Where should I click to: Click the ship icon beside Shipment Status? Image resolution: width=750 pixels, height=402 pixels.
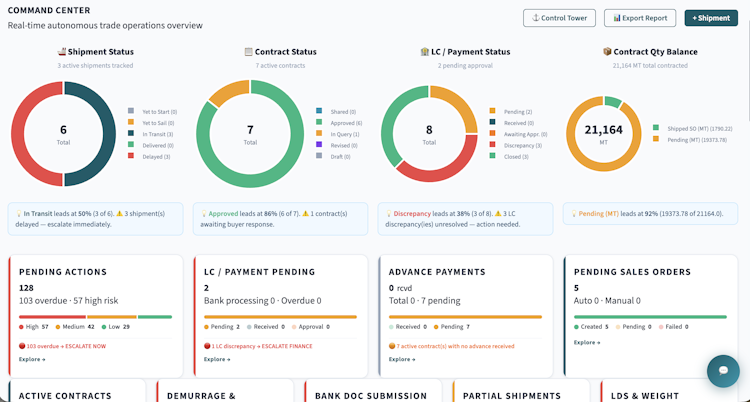(x=61, y=52)
